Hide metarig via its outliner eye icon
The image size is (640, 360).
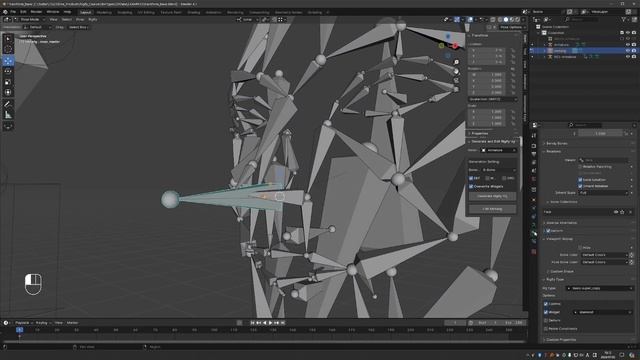(628, 51)
